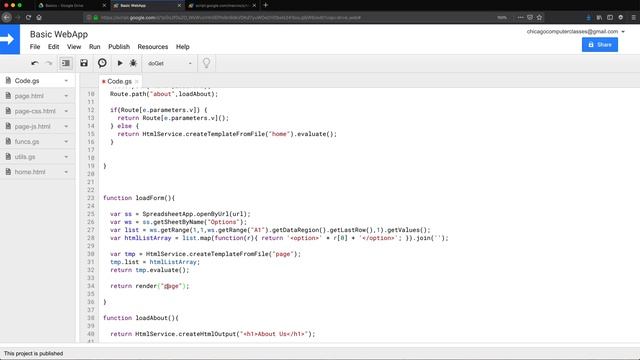Close the Code.gs editor tab
Image resolution: width=640 pixels, height=360 pixels.
[137, 82]
